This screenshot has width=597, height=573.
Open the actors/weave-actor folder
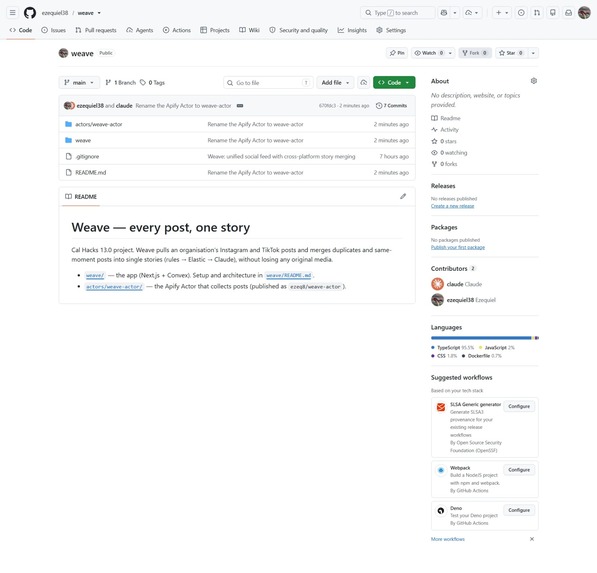pos(99,124)
